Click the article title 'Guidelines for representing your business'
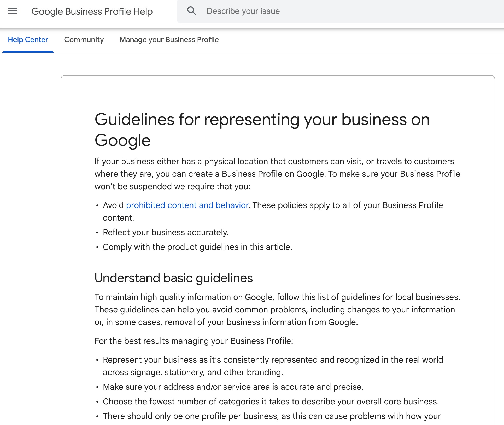Viewport: 504px width, 425px height. (262, 130)
